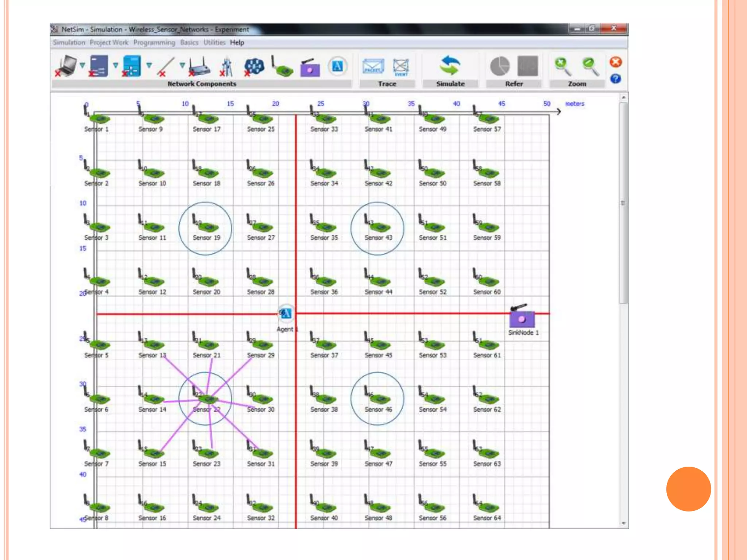Click the Packet Trace envelope icon

coord(373,67)
